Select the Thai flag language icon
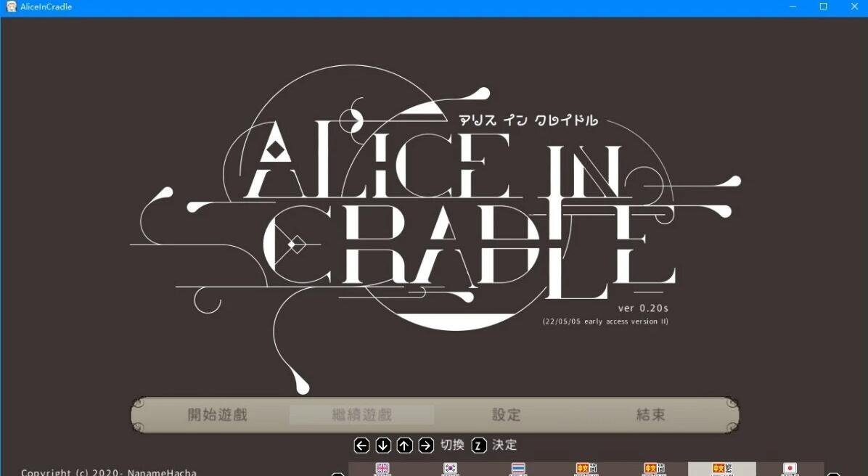Screen dimensions: 868x476 tap(517, 469)
